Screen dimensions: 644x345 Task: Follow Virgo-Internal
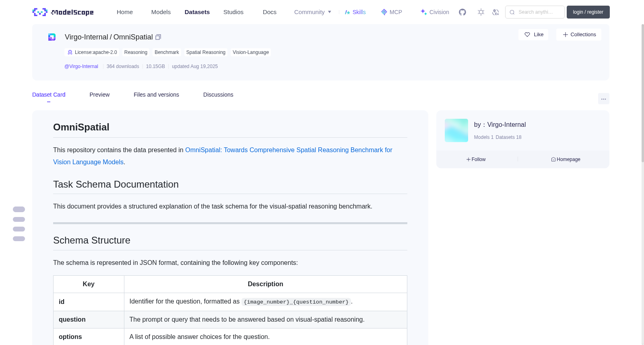pos(476,159)
